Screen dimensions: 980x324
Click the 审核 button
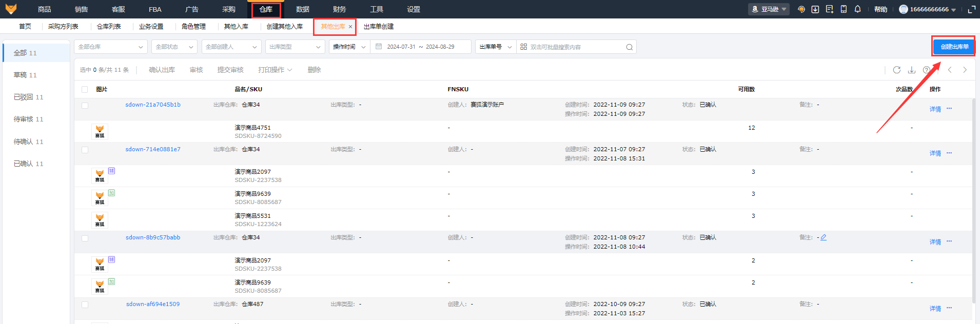(197, 70)
